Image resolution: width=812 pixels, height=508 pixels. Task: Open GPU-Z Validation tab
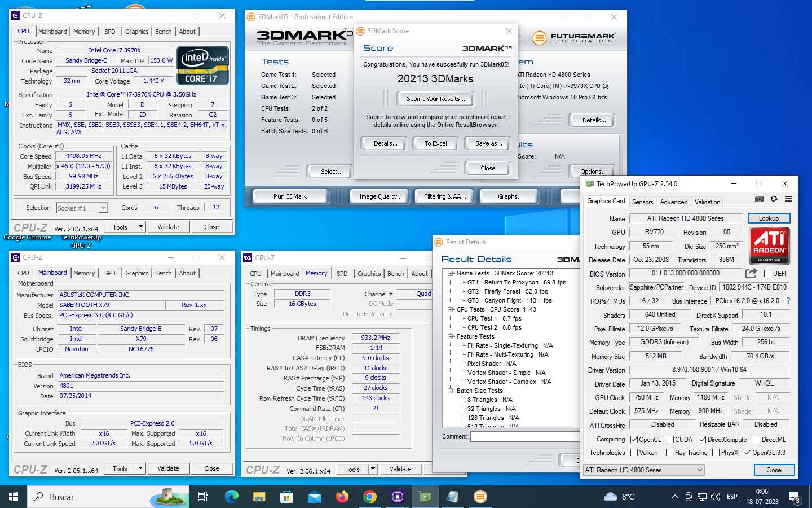[x=707, y=202]
